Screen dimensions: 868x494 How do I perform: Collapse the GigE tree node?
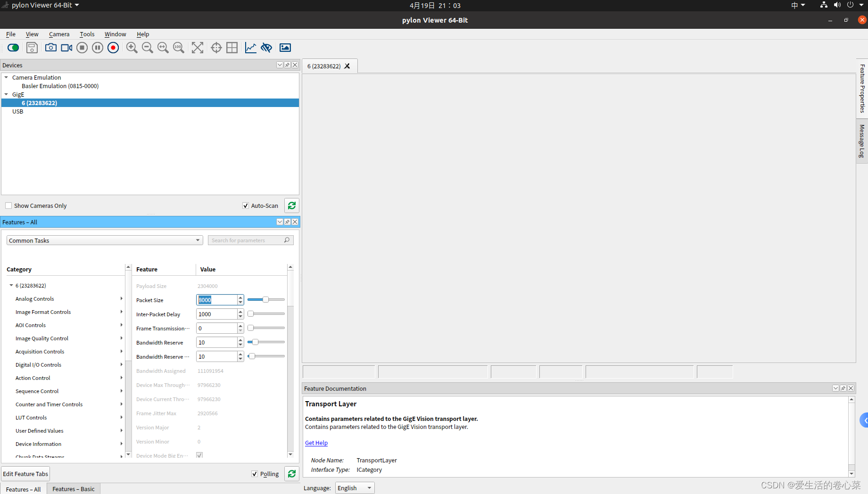tap(6, 94)
